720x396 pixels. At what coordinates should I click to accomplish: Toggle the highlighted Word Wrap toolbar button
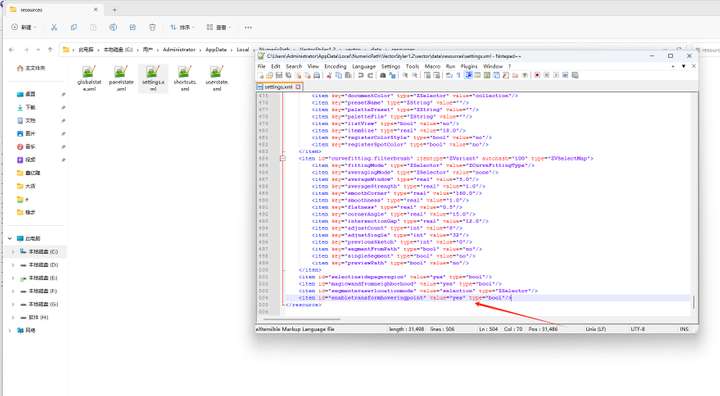[469, 75]
